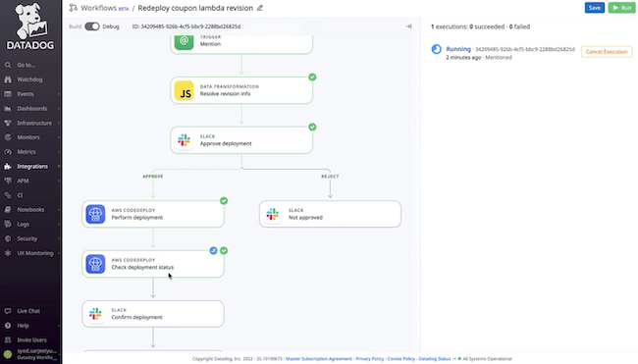Click the Integrations puzzle icon
This screenshot has width=638, height=364.
[x=8, y=167]
